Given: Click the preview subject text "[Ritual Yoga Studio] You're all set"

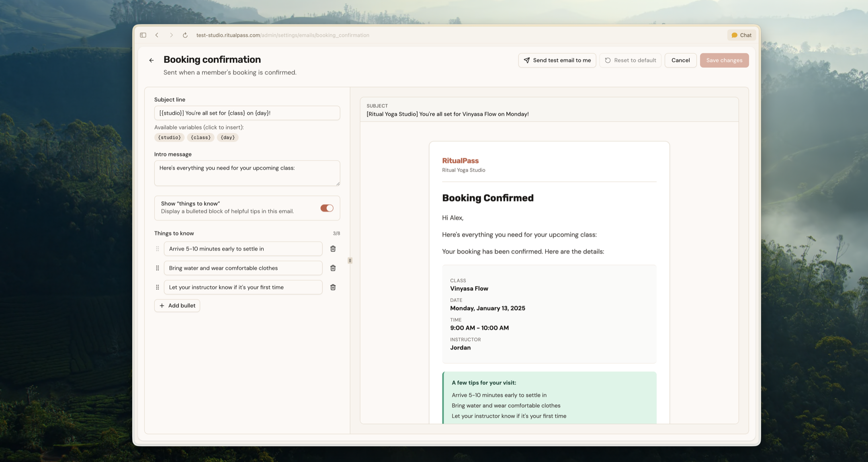Looking at the screenshot, I should [447, 114].
